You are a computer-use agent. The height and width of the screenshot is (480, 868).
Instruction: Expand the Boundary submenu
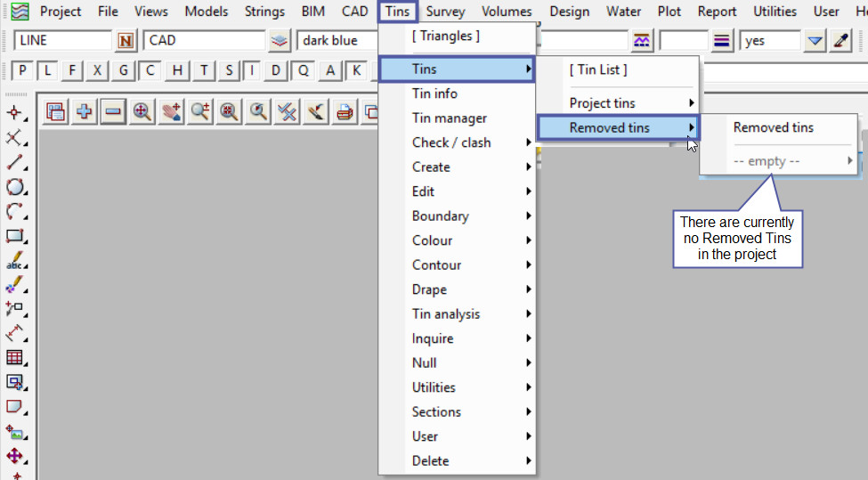pyautogui.click(x=457, y=216)
